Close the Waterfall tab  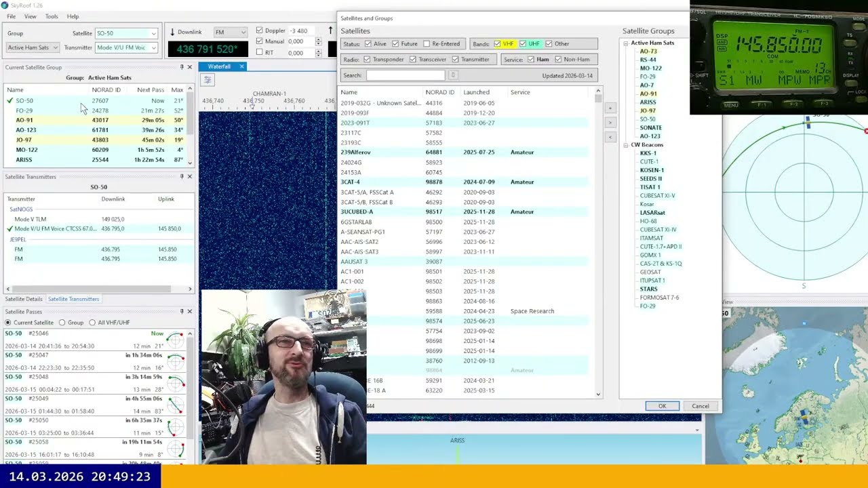[x=241, y=66]
